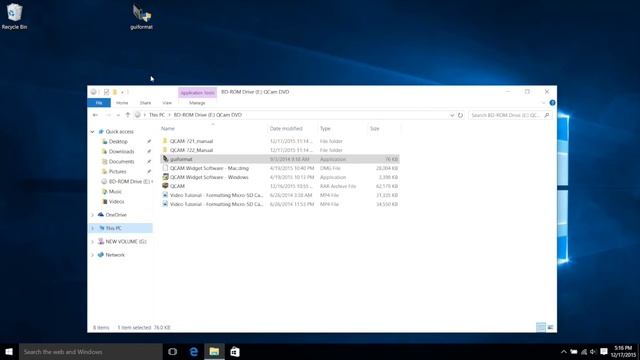Open Pictures in Quick access

(117, 172)
